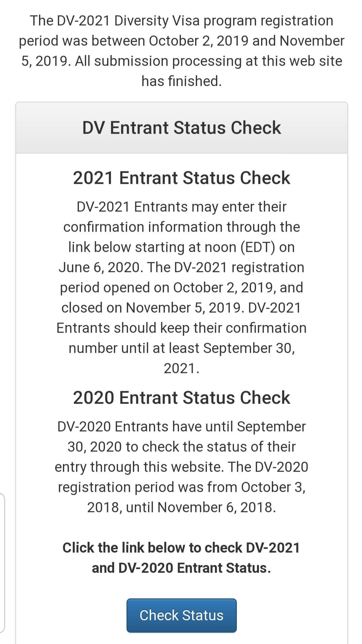Tap the 'The DV-2021 Diversity Visa program registration' line
The image size is (362, 644).
pyautogui.click(x=181, y=21)
